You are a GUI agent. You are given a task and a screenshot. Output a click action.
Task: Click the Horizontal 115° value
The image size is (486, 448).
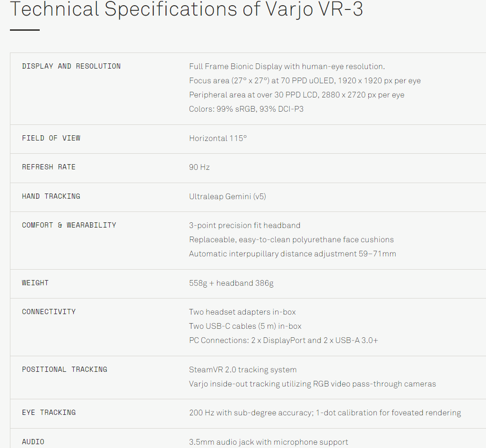click(218, 138)
